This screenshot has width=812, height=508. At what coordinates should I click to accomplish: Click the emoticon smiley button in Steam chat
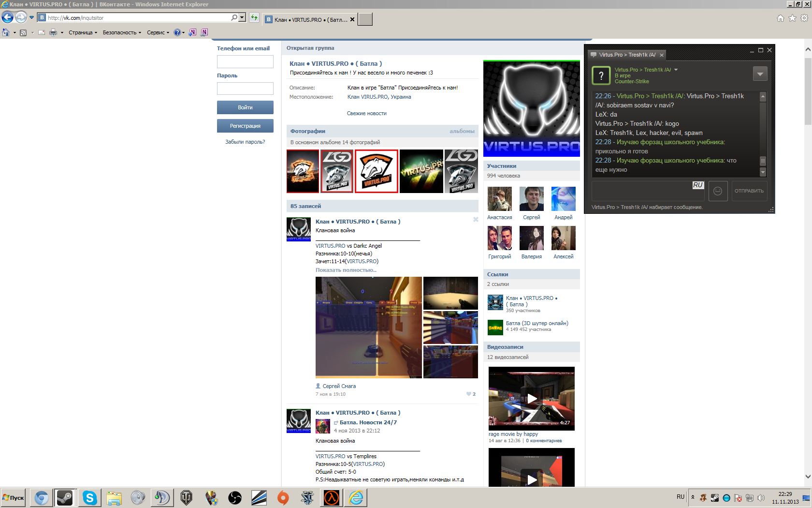[x=718, y=191]
